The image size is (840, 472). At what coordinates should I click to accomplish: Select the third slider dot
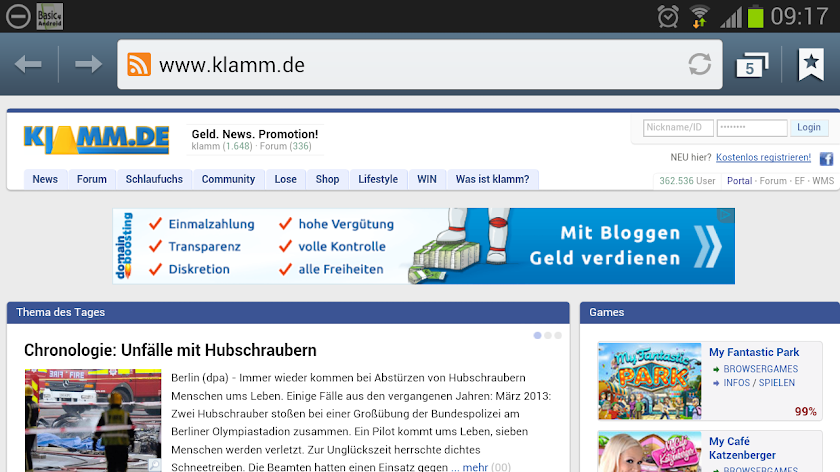pos(558,335)
